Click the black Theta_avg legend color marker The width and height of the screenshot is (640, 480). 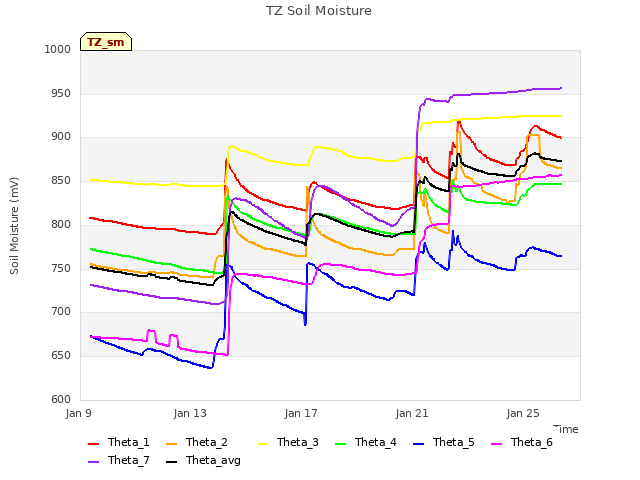pyautogui.click(x=171, y=462)
